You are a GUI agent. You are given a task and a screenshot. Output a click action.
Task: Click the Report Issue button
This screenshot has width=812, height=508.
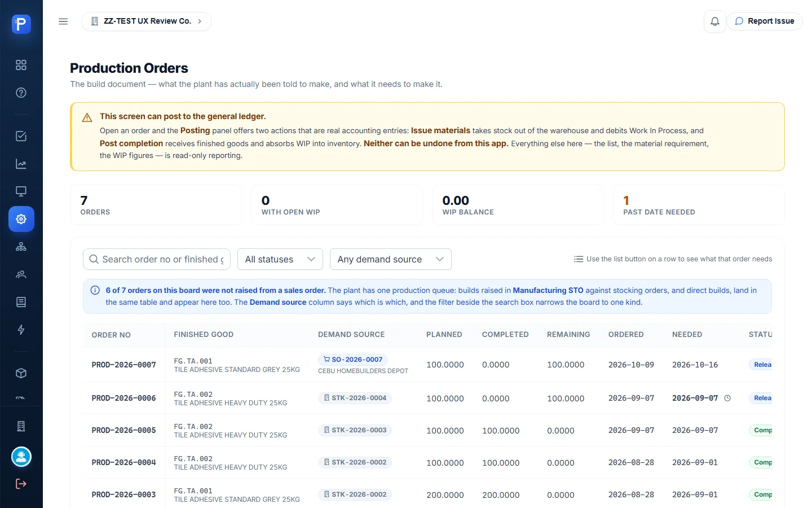(765, 21)
